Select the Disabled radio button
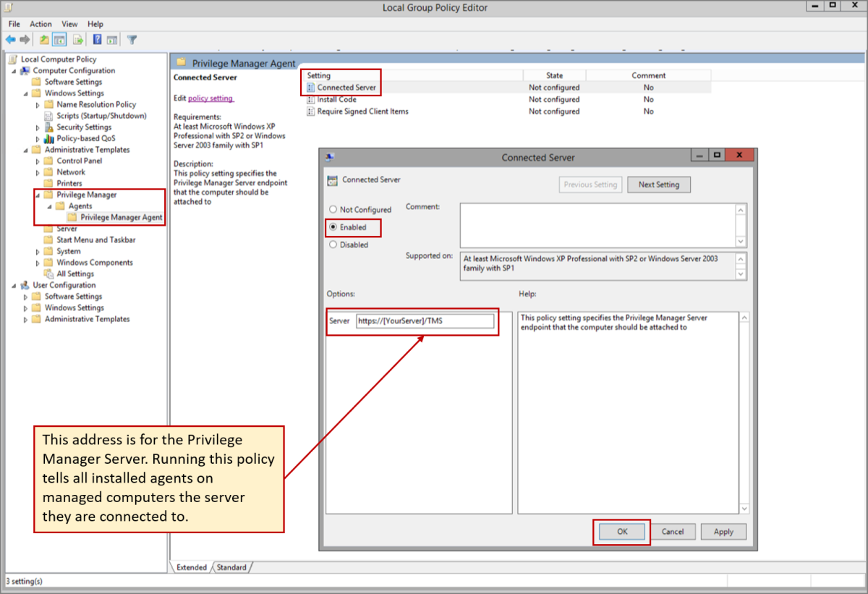Viewport: 868px width, 594px height. (x=333, y=245)
